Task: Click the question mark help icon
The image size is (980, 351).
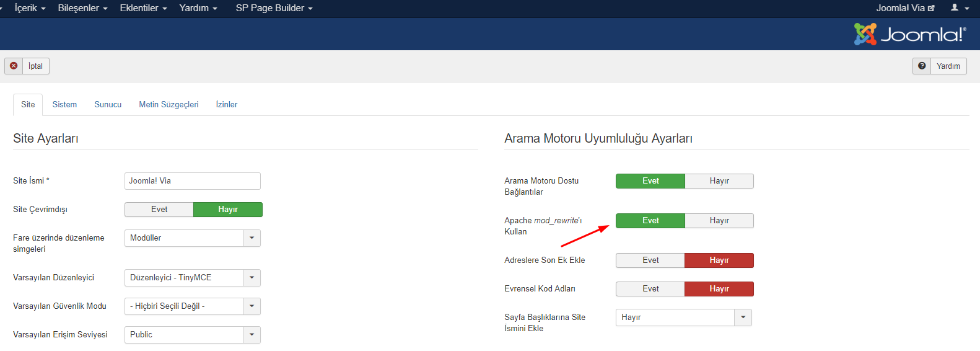Action: 922,66
